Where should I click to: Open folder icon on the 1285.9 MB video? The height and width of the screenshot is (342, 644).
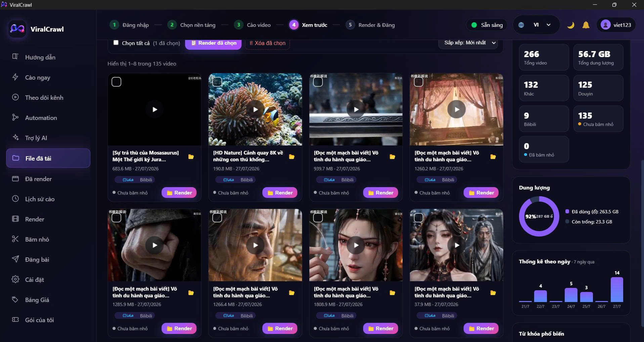tap(191, 293)
